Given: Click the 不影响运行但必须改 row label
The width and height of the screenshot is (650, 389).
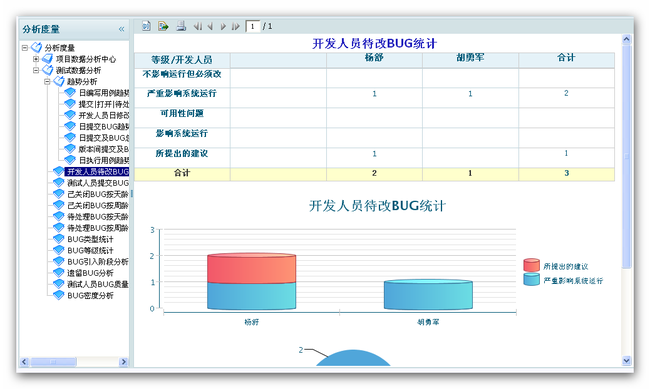Looking at the screenshot, I should point(182,74).
